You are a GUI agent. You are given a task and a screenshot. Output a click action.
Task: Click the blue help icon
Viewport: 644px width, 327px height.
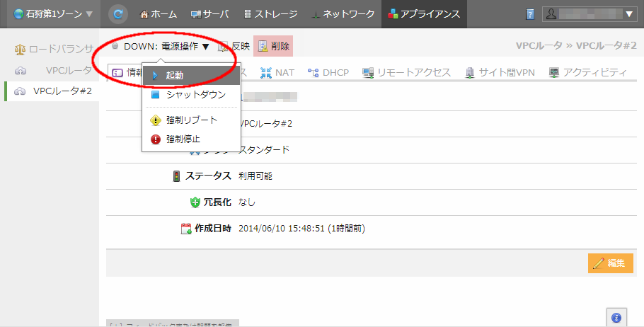530,14
